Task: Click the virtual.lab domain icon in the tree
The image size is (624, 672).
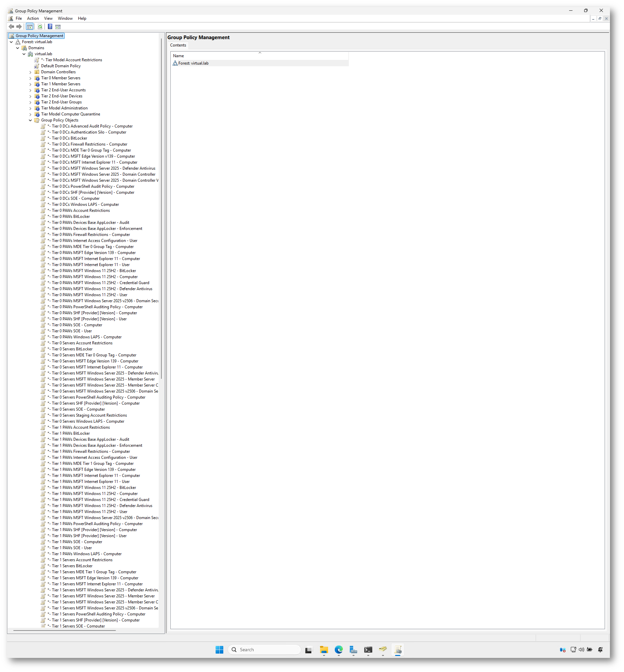Action: click(x=31, y=54)
